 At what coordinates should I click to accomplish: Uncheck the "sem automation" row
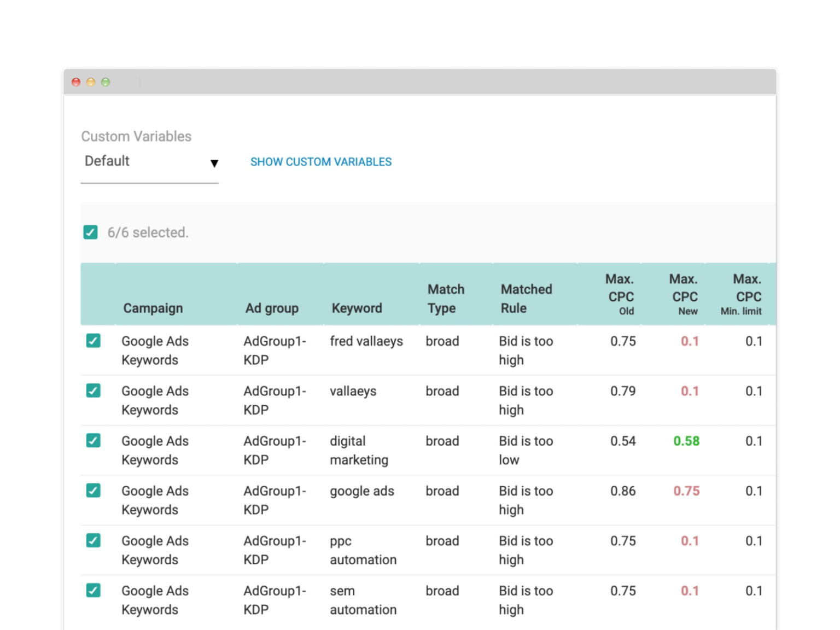tap(94, 591)
